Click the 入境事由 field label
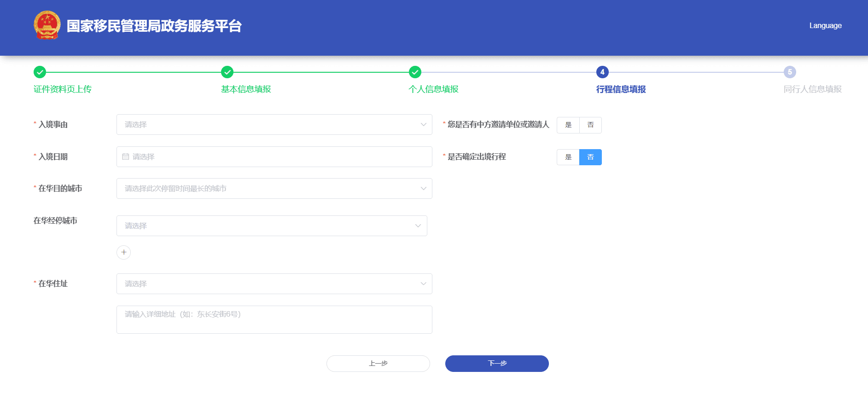 53,125
